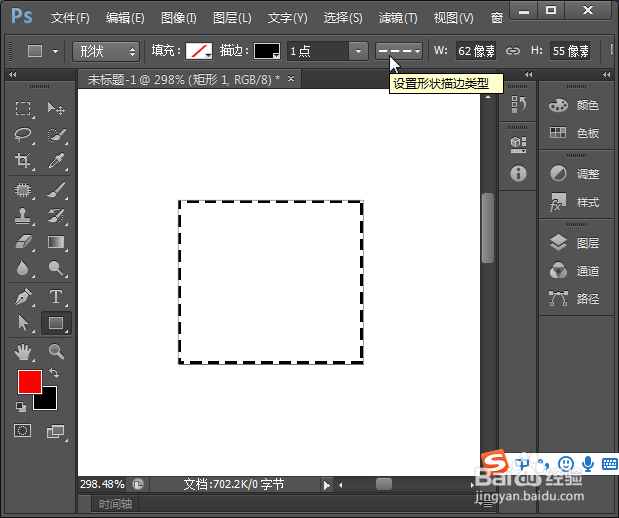619x518 pixels.
Task: Open the 形状 tool mode dropdown
Action: click(x=106, y=51)
